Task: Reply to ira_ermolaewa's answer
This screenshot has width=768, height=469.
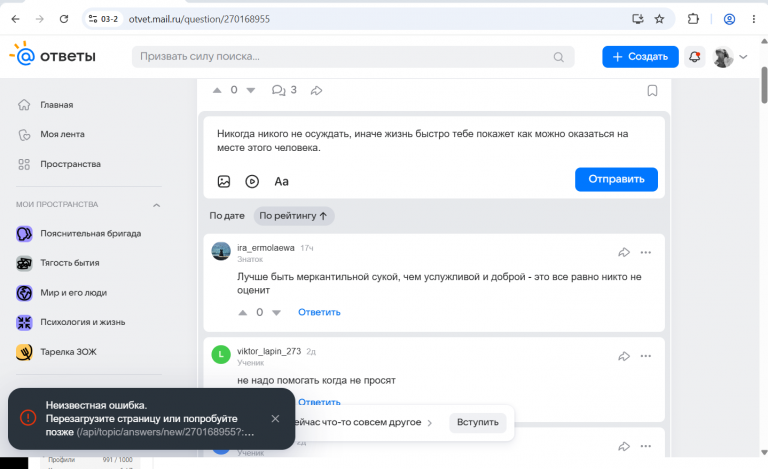Action: (319, 312)
